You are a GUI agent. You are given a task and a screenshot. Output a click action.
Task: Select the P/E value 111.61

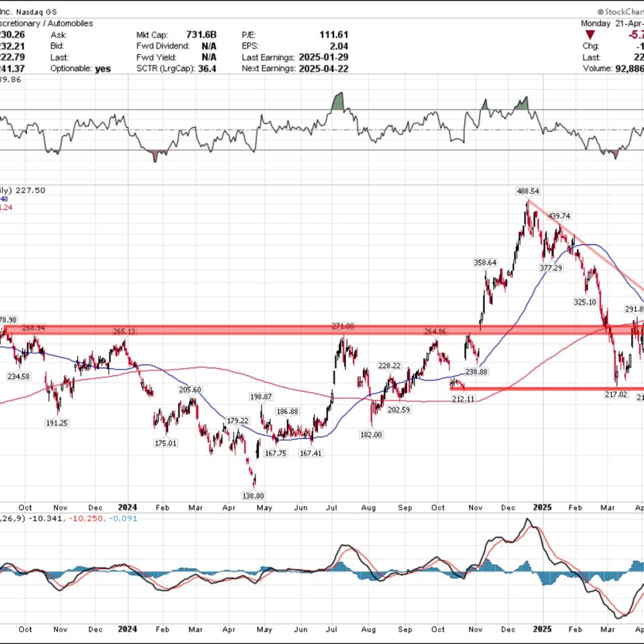333,34
